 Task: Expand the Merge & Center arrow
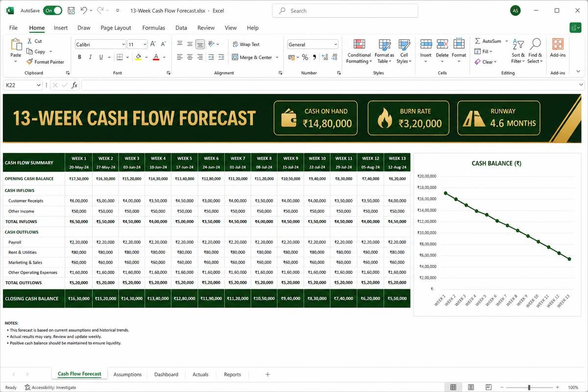tap(277, 57)
